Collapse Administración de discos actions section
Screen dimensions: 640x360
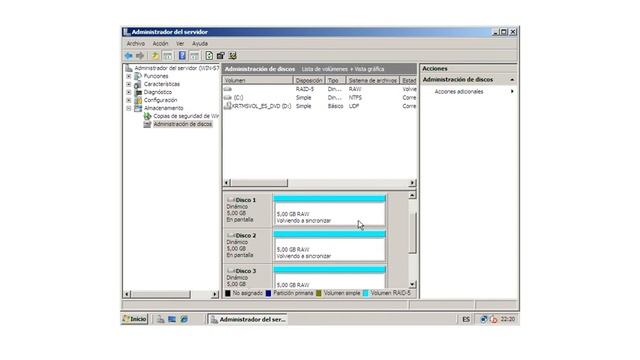click(x=512, y=80)
